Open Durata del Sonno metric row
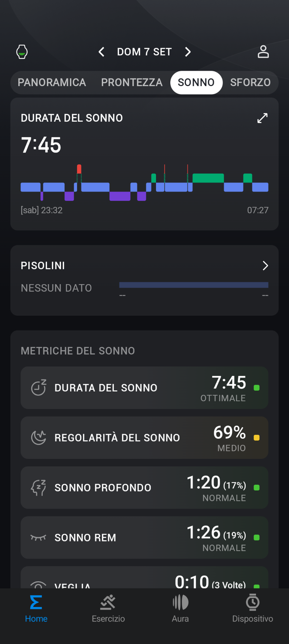Image resolution: width=289 pixels, height=644 pixels. (144, 388)
